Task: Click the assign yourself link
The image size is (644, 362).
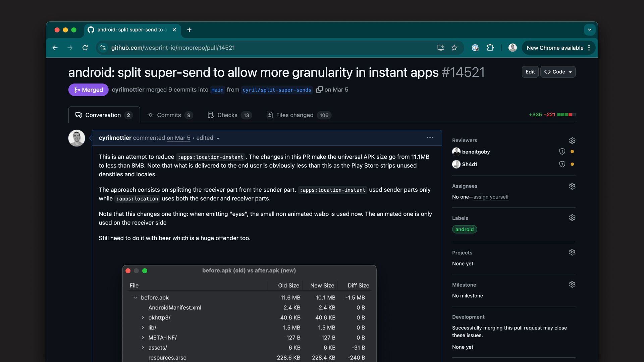Action: pyautogui.click(x=491, y=197)
